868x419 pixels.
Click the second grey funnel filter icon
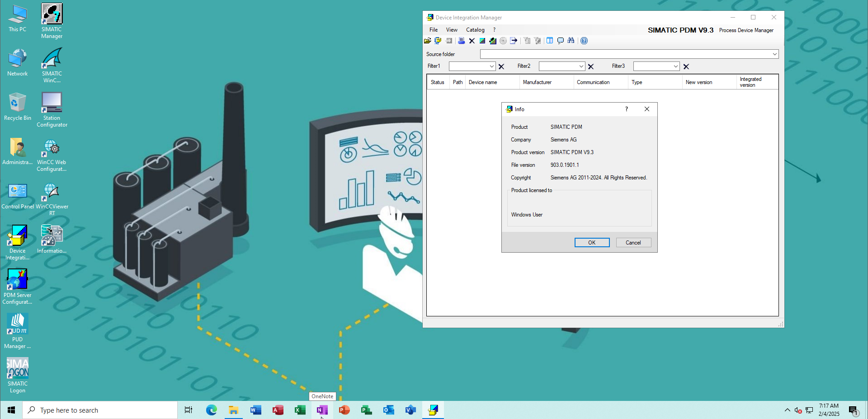click(x=538, y=41)
